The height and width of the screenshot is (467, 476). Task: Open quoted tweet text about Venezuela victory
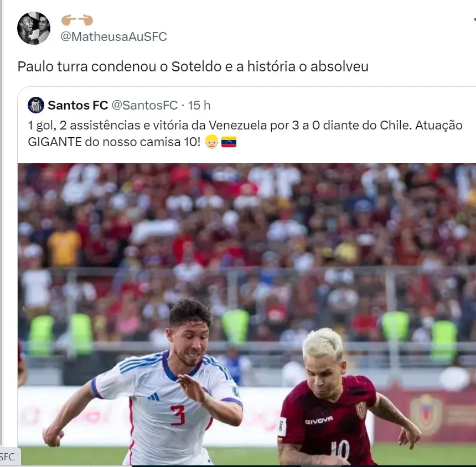tap(245, 133)
